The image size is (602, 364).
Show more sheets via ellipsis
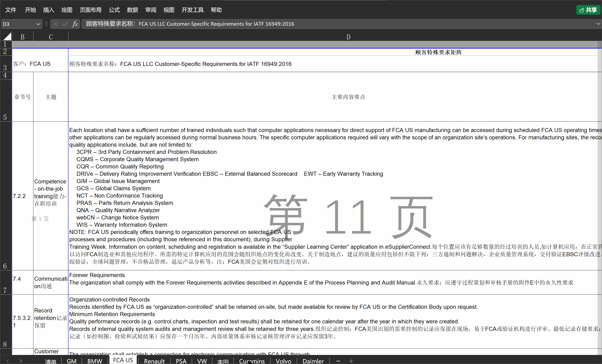tap(338, 361)
